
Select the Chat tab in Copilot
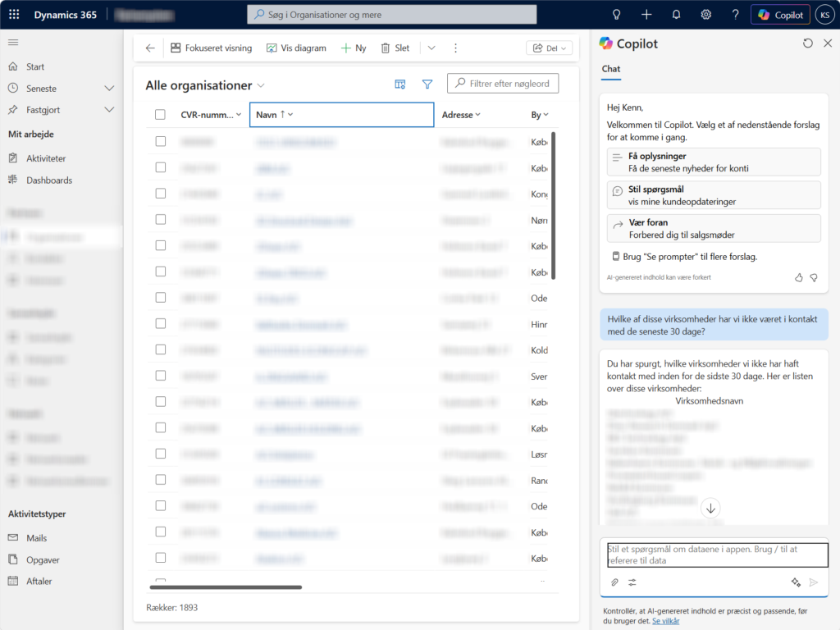coord(610,69)
